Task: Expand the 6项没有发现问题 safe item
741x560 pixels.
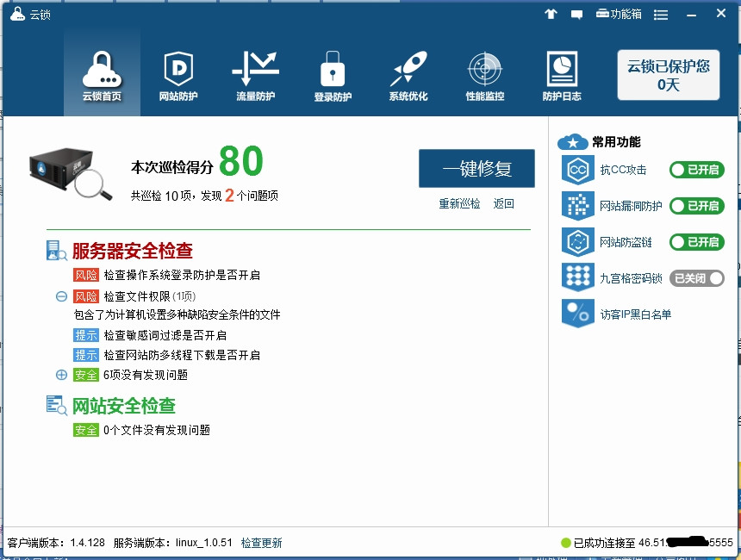Action: 61,375
